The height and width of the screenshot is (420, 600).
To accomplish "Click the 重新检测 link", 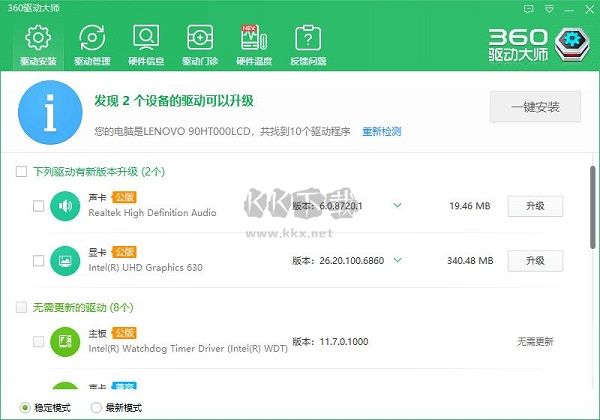I will [x=382, y=132].
